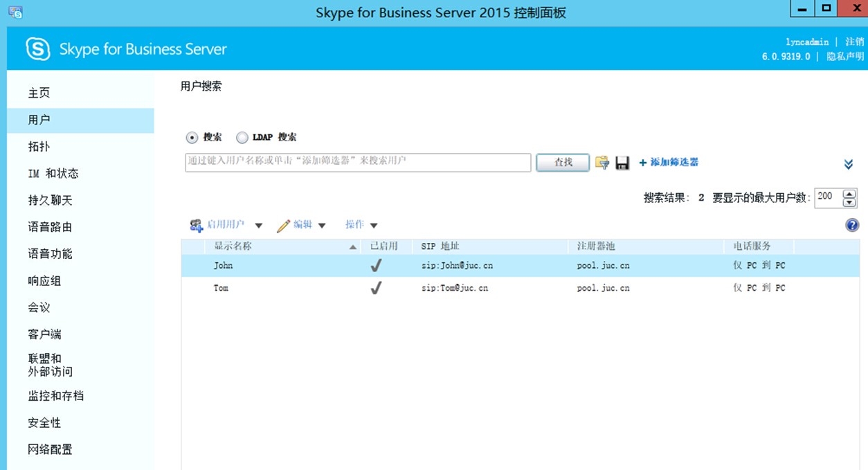Click the 编辑 button label
868x470 pixels.
tap(302, 225)
